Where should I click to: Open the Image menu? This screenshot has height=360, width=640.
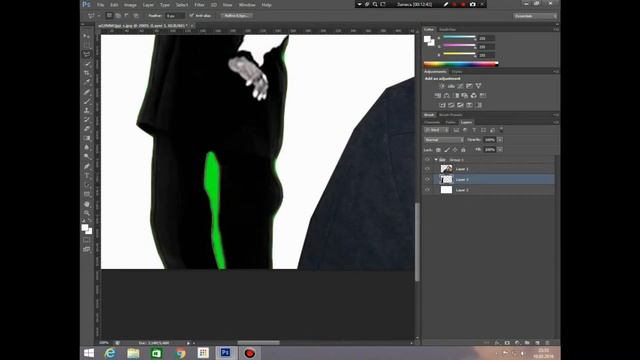click(x=130, y=5)
